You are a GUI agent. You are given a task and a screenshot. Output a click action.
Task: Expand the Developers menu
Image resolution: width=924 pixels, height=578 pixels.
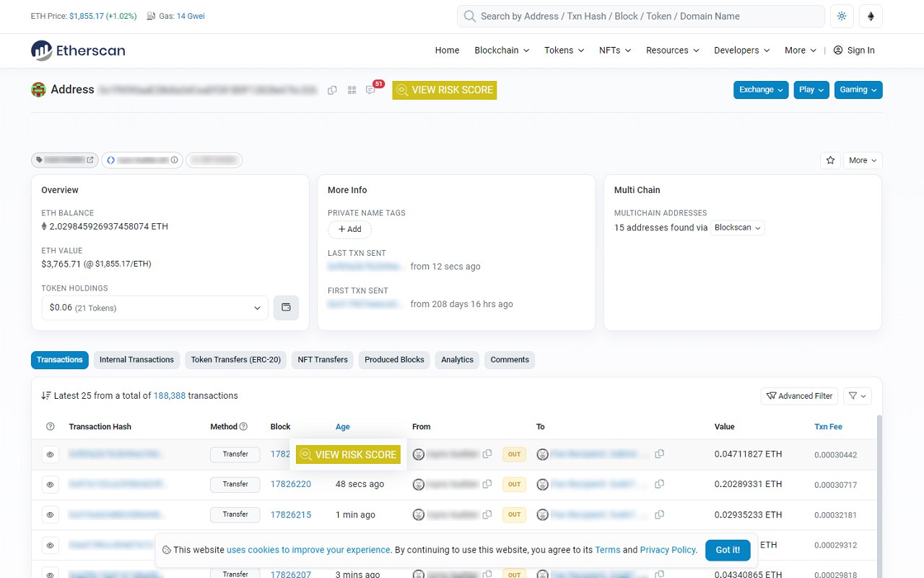click(742, 51)
